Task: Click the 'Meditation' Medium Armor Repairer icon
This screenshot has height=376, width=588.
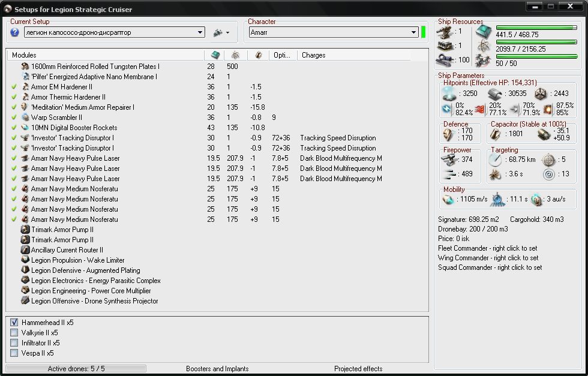Action: [x=25, y=107]
